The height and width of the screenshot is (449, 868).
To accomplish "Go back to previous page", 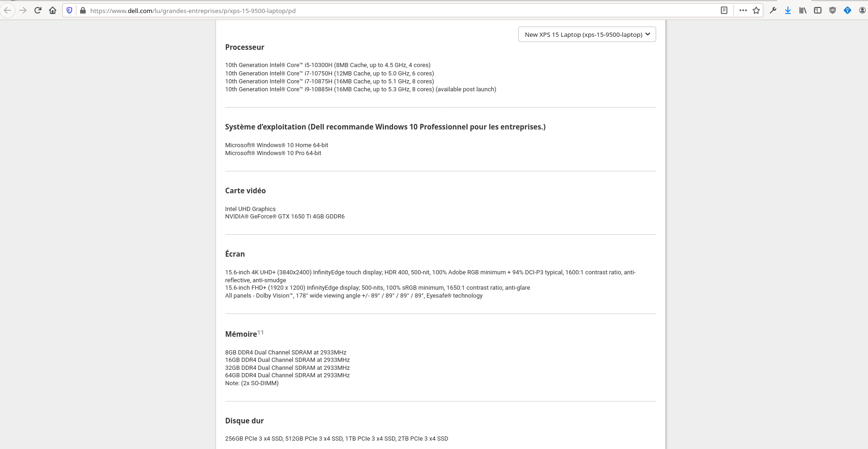I will pyautogui.click(x=7, y=10).
